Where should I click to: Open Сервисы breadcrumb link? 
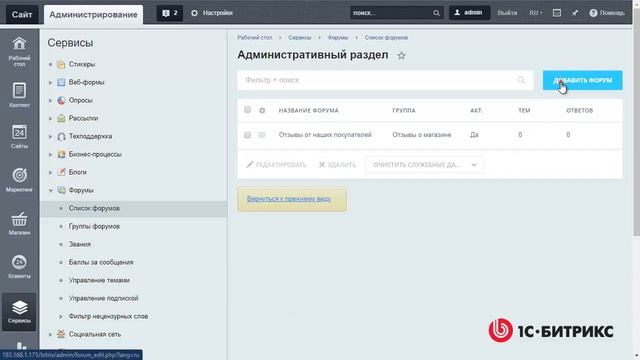click(x=300, y=38)
